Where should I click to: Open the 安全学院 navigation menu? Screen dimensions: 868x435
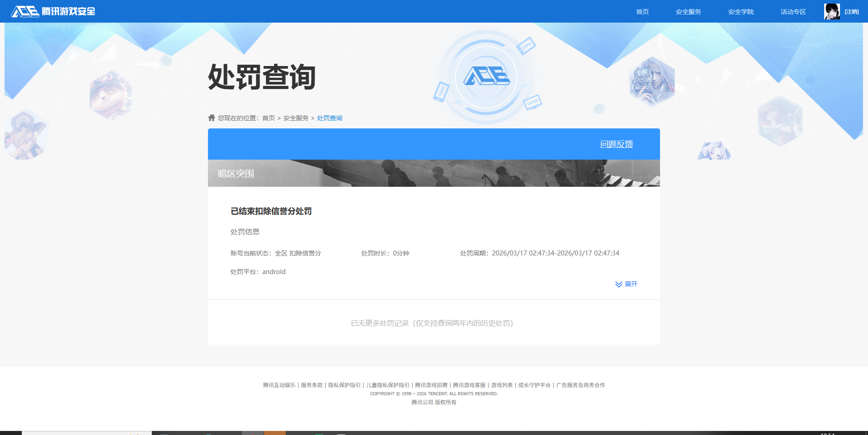741,12
